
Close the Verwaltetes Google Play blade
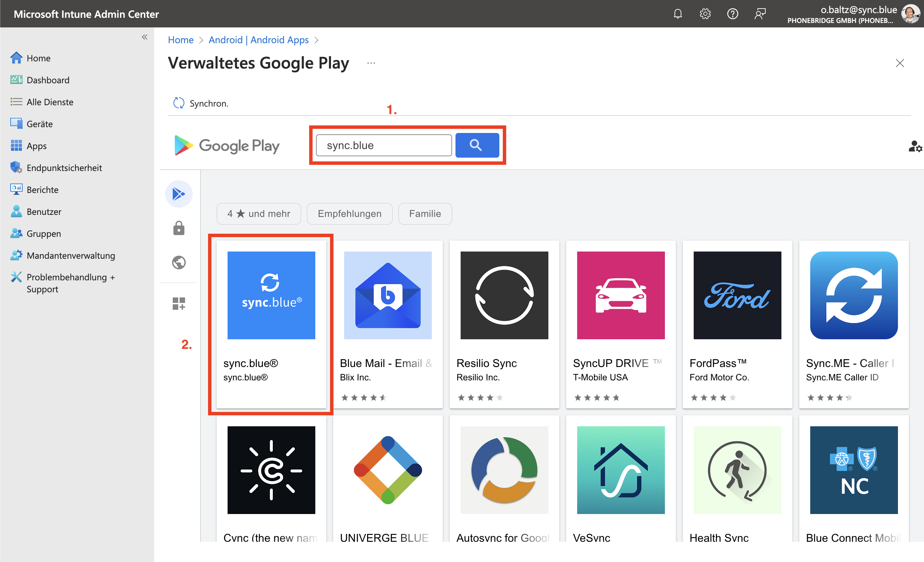click(900, 63)
